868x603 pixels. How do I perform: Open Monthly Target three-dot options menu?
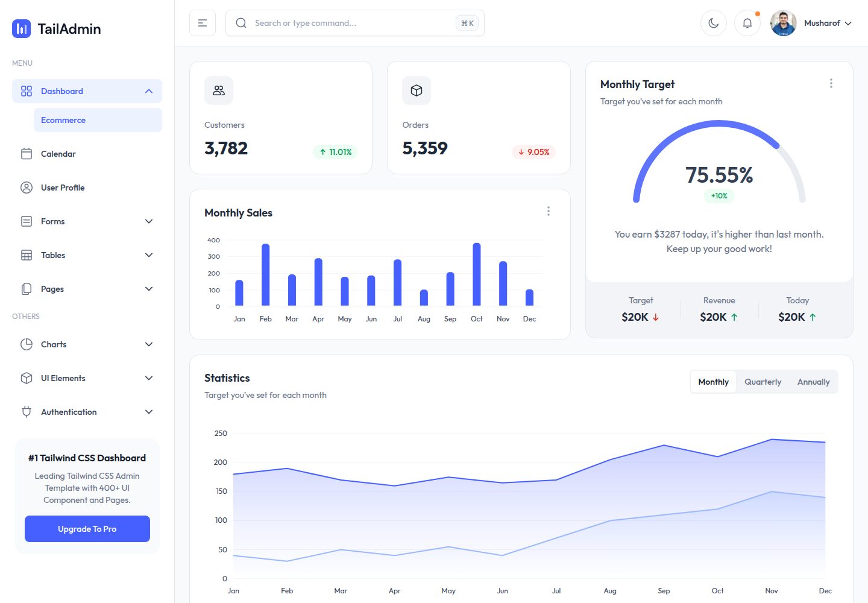[x=831, y=83]
